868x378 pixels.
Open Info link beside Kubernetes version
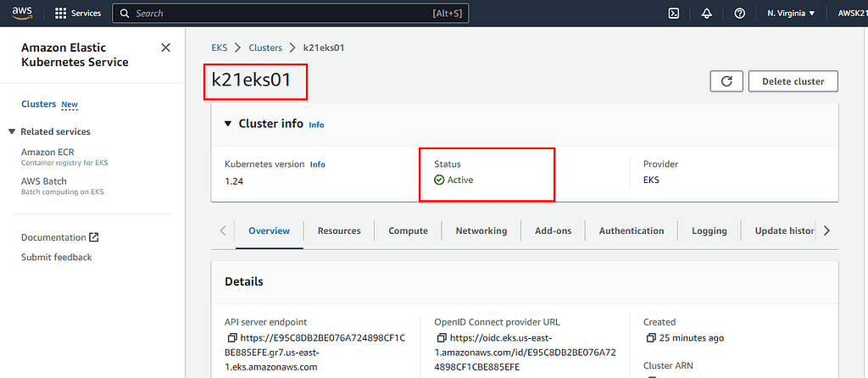317,164
